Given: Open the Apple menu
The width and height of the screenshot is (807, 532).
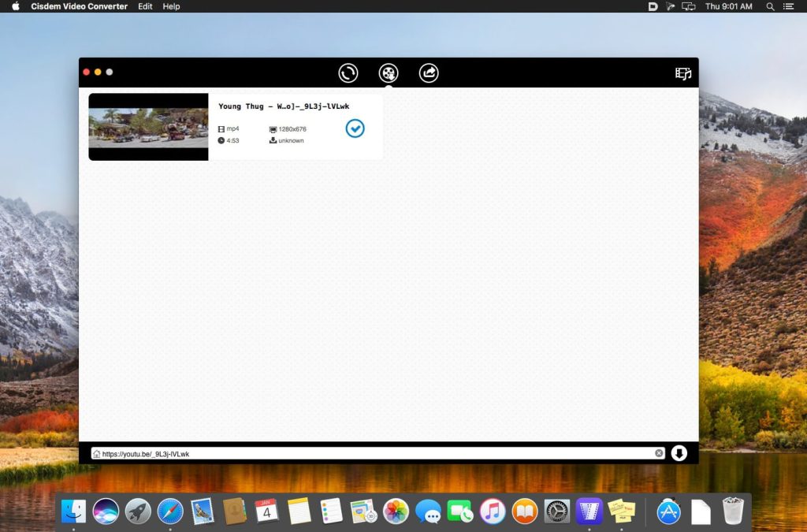Looking at the screenshot, I should pos(15,6).
